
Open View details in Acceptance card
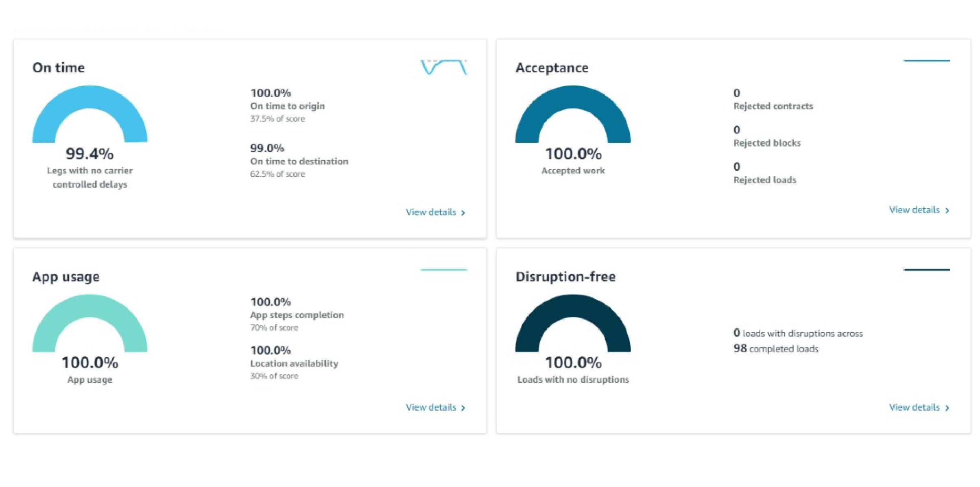[x=918, y=210]
